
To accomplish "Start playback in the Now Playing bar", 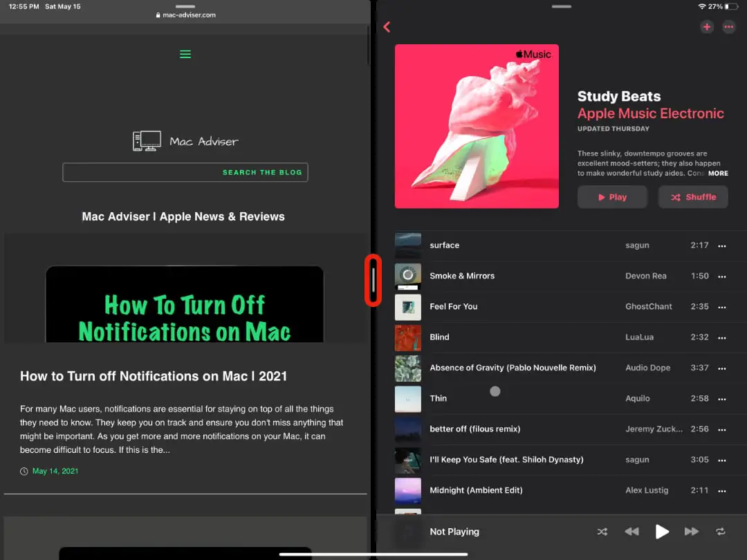I will pyautogui.click(x=662, y=532).
